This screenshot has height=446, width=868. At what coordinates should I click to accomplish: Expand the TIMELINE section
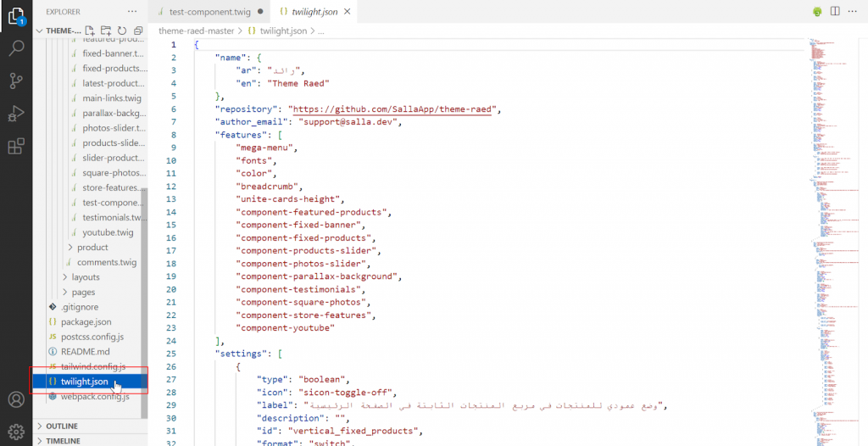(x=63, y=441)
